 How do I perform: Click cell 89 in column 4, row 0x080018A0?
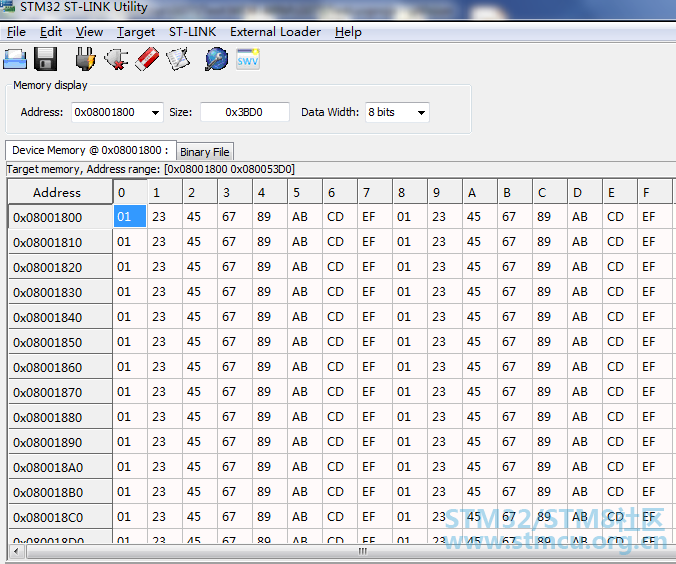click(270, 467)
